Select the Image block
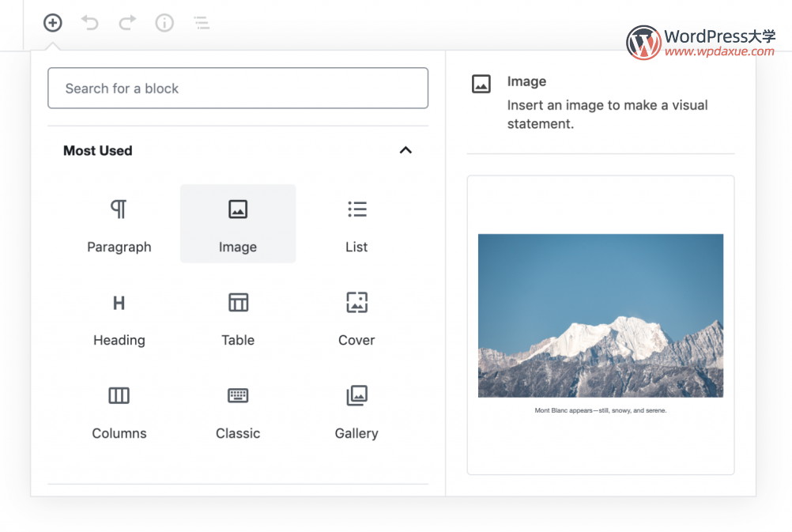This screenshot has height=532, width=792. 238,224
